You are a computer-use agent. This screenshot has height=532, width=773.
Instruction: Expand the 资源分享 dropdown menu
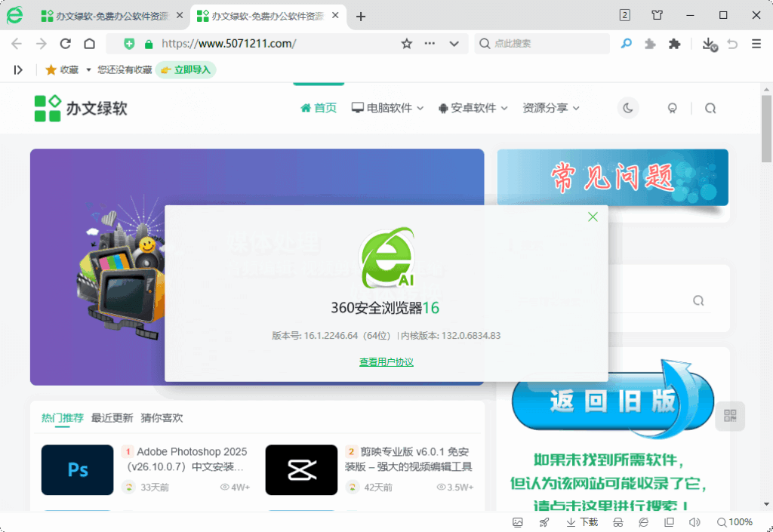(548, 107)
